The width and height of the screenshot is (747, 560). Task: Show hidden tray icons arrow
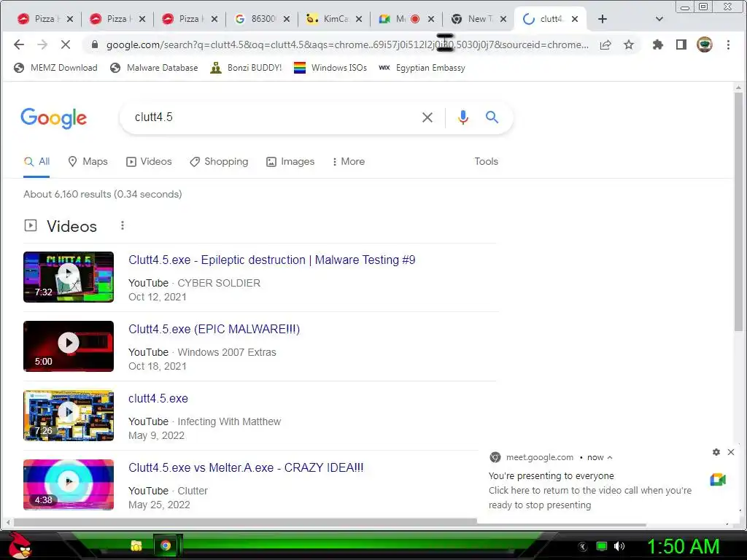(583, 547)
